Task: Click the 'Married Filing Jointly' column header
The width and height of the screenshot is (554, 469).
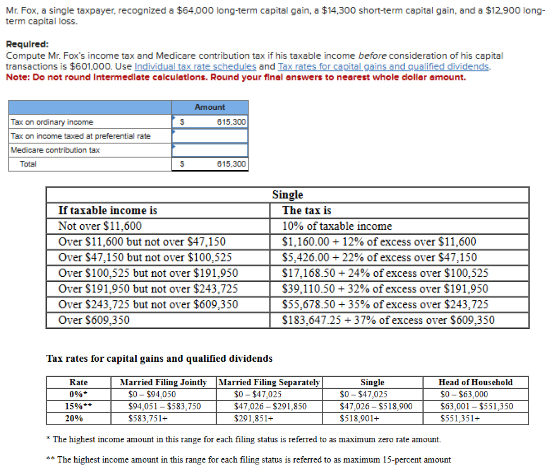Action: [163, 382]
